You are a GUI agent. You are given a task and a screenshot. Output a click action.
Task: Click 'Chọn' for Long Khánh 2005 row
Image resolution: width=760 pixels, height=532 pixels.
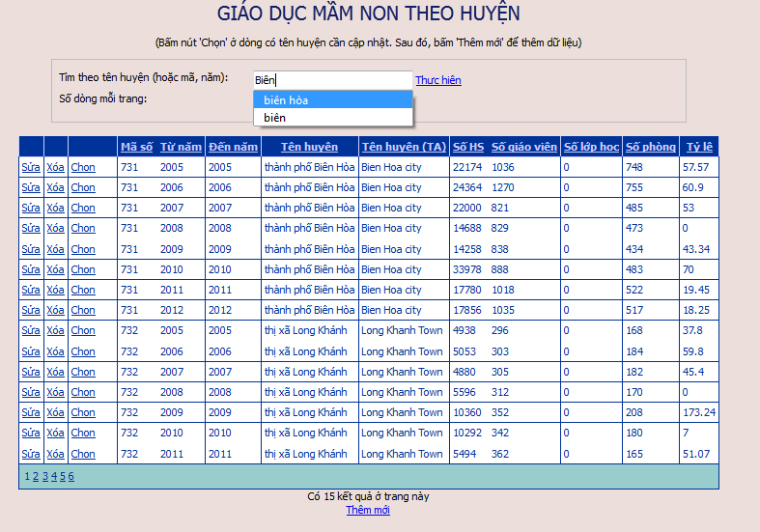tap(83, 330)
